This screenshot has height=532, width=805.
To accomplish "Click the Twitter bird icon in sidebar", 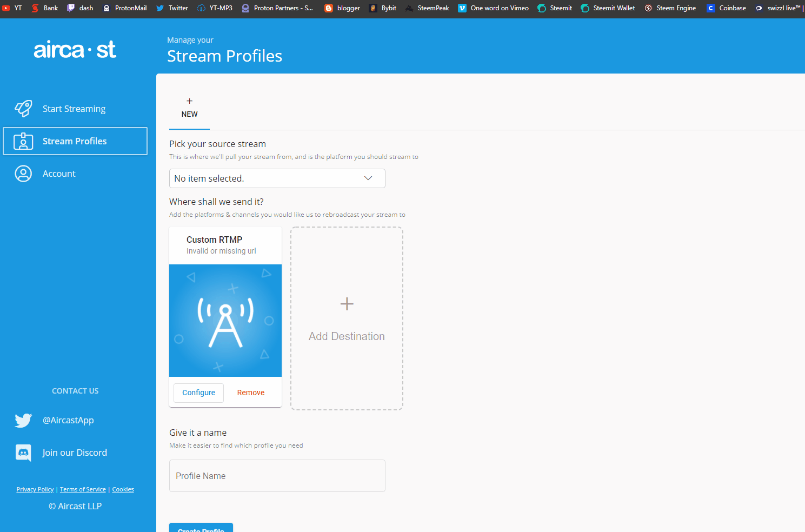I will coord(23,420).
